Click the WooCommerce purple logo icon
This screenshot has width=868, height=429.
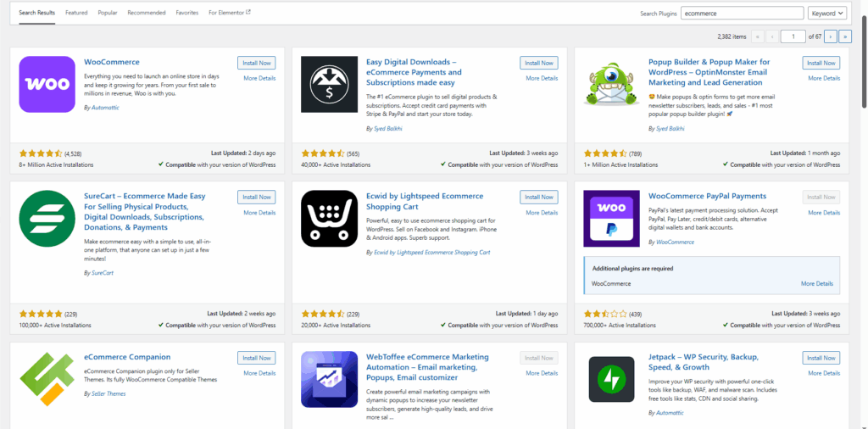tap(47, 84)
